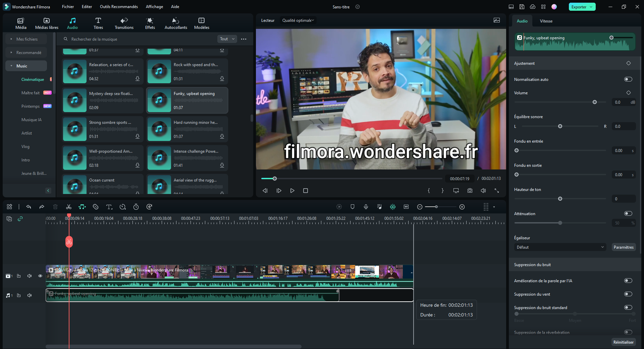This screenshot has height=349, width=644.
Task: Click the cloud upload icon in title bar
Action: tap(533, 7)
